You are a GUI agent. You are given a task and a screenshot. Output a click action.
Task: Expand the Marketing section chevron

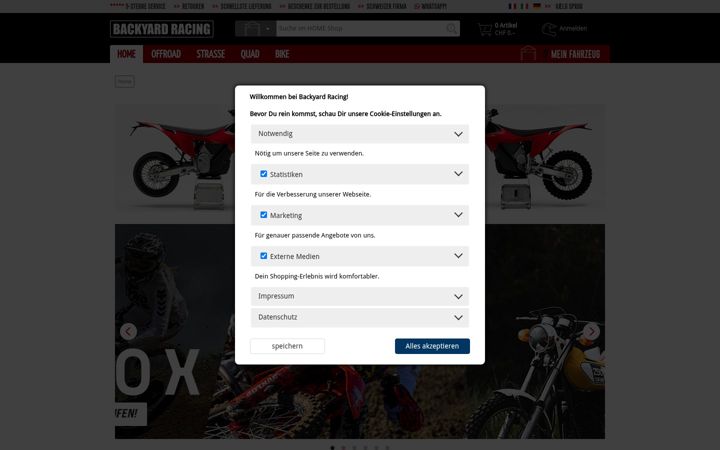tap(458, 215)
